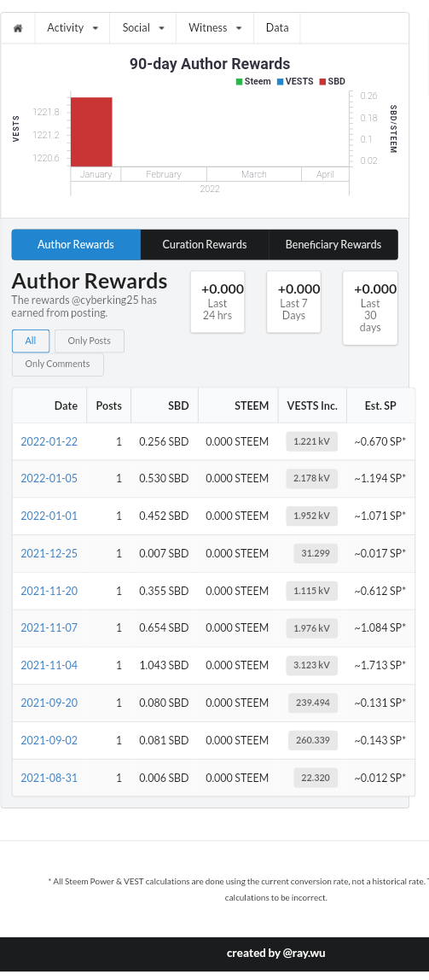Open the 2021-08-31 date link
This screenshot has width=429, height=980.
coord(49,778)
